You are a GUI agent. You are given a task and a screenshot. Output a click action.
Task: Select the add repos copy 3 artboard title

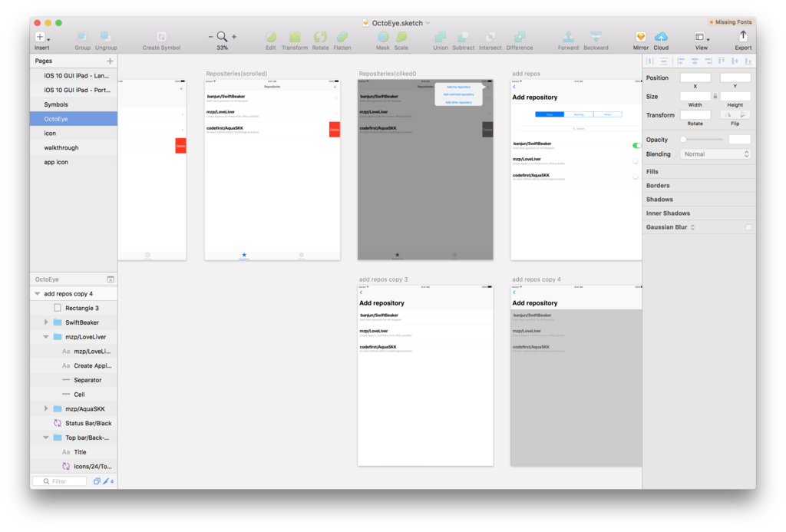[384, 279]
